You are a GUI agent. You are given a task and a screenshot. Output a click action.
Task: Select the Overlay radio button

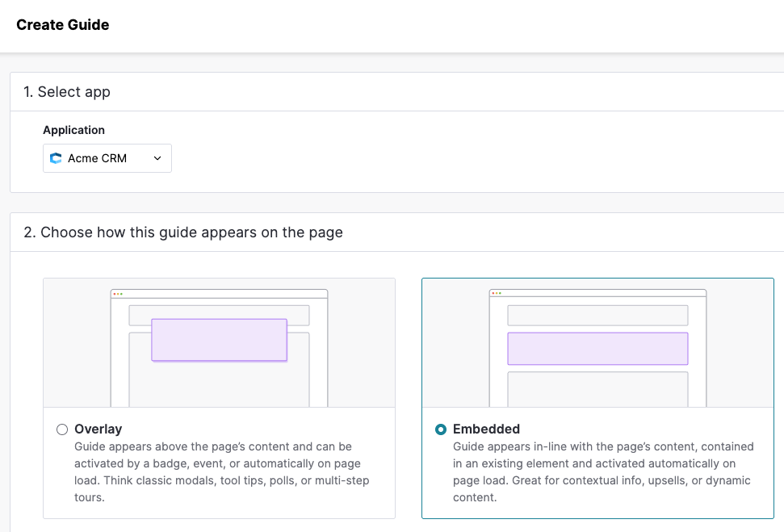pos(62,429)
